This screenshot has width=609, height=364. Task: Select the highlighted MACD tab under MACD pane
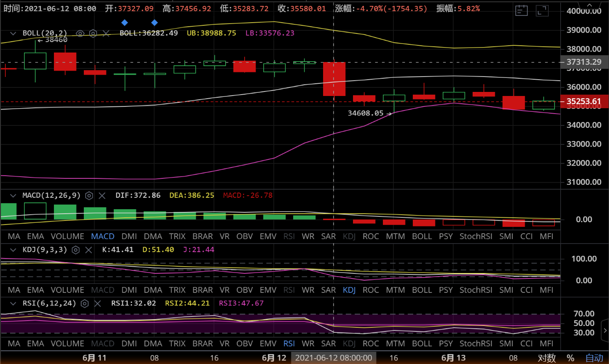(103, 236)
